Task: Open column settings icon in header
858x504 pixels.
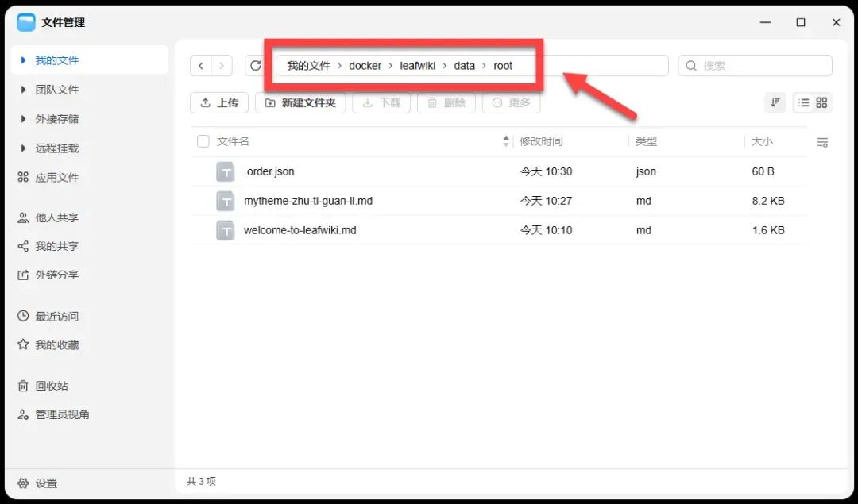Action: [822, 142]
